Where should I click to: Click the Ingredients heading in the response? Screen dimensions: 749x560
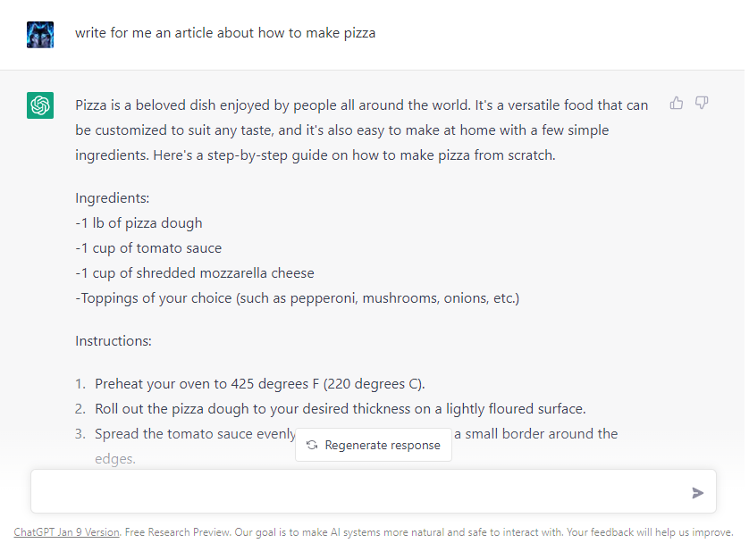112,197
